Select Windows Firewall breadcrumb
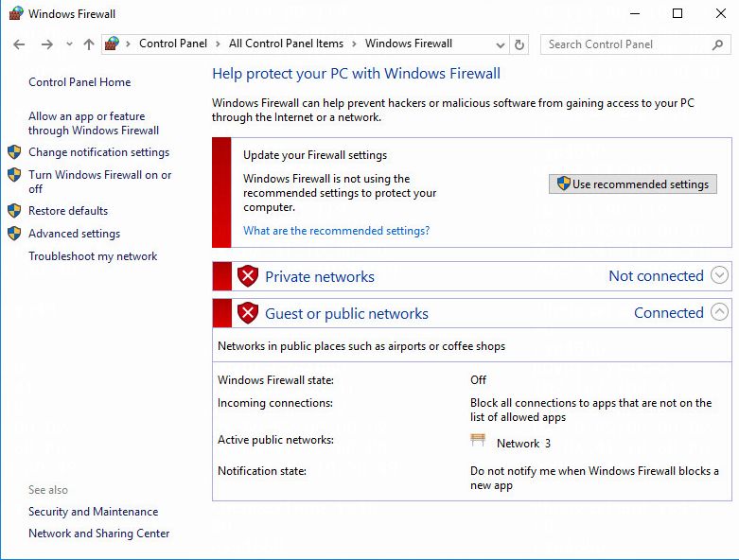 point(409,44)
